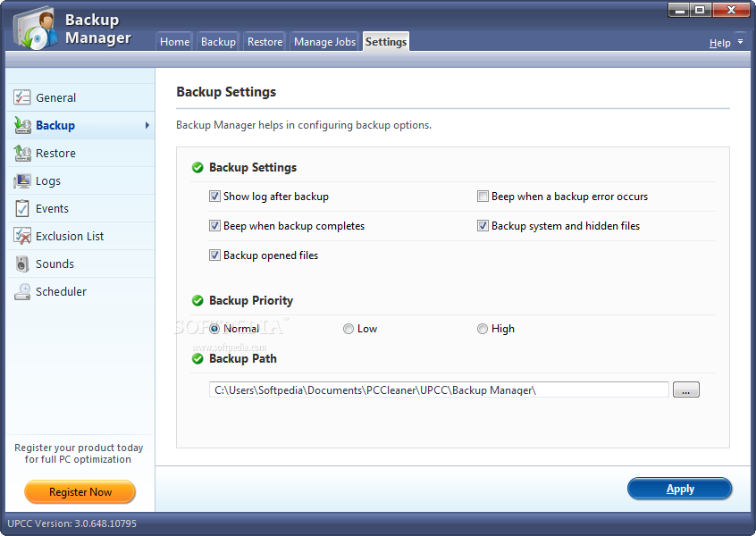
Task: Click the Register Now button
Action: pyautogui.click(x=80, y=492)
